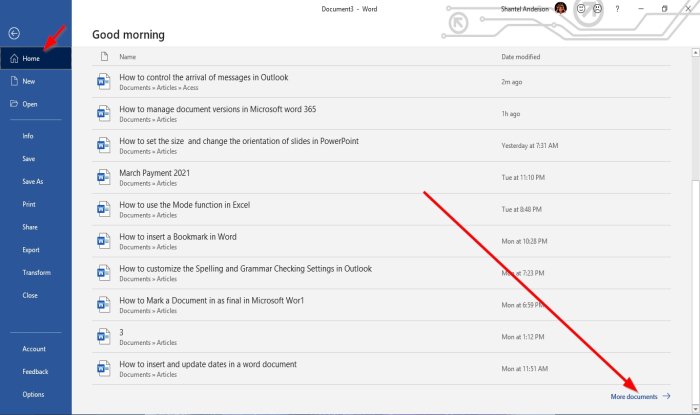The width and height of the screenshot is (700, 415).
Task: Select Transform in the sidebar
Action: click(36, 272)
